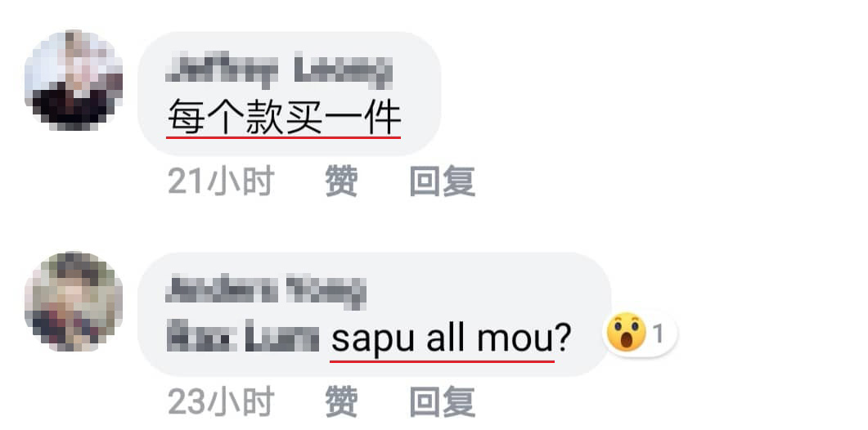Click the gray bubble of the second comment
Image resolution: width=868 pixels, height=430 pixels.
pyautogui.click(x=374, y=315)
